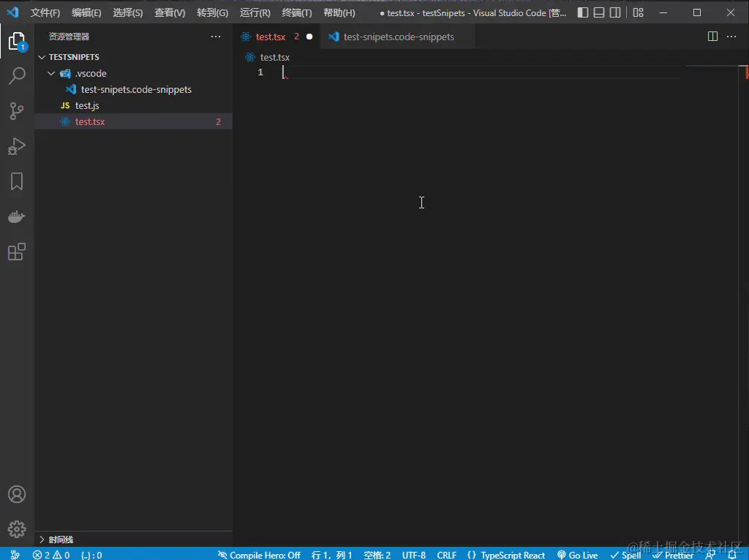
Task: Toggle the secondary side bar layout icon
Action: coord(615,12)
